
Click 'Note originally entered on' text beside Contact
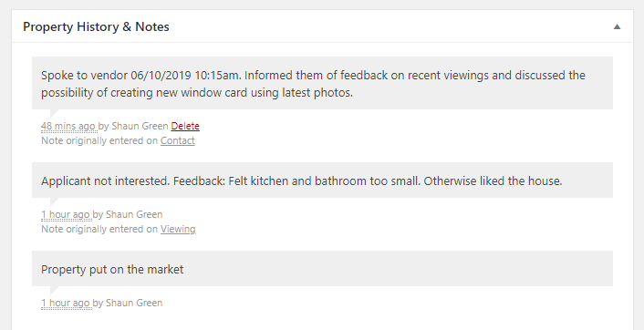[99, 140]
